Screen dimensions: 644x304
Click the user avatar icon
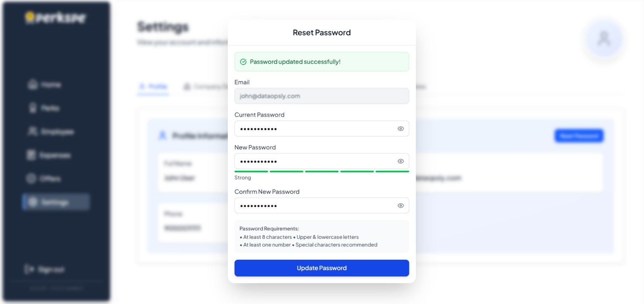click(604, 39)
